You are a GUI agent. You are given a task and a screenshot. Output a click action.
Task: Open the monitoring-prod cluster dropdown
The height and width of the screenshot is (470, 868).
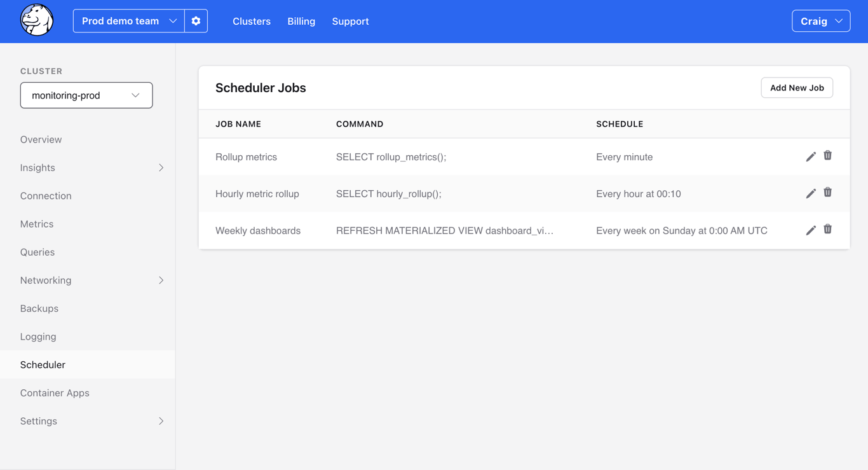(x=86, y=95)
